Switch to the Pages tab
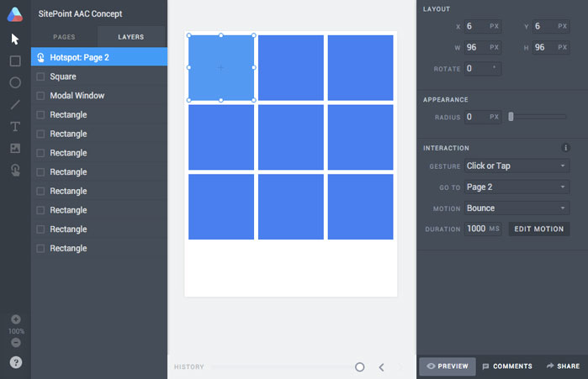Viewport: 588px width, 379px height. coord(64,37)
